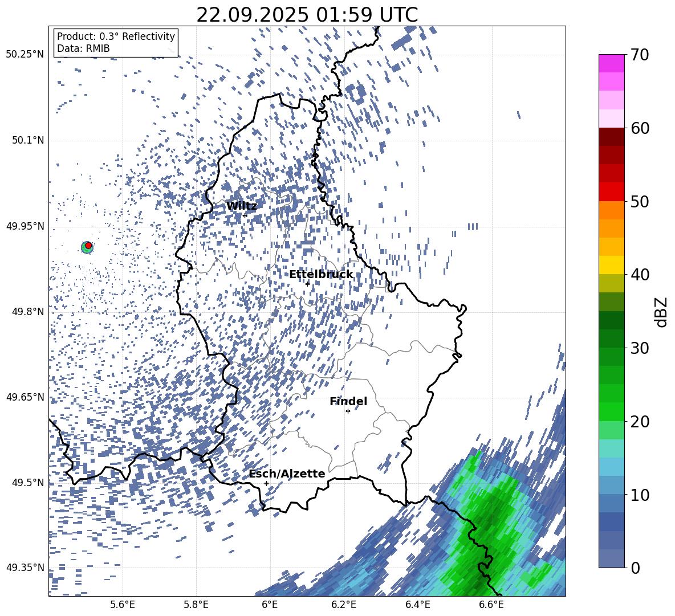Click the light blue swatch near 13 dBZ
Viewport: 675px width, 616px height.
tap(611, 467)
